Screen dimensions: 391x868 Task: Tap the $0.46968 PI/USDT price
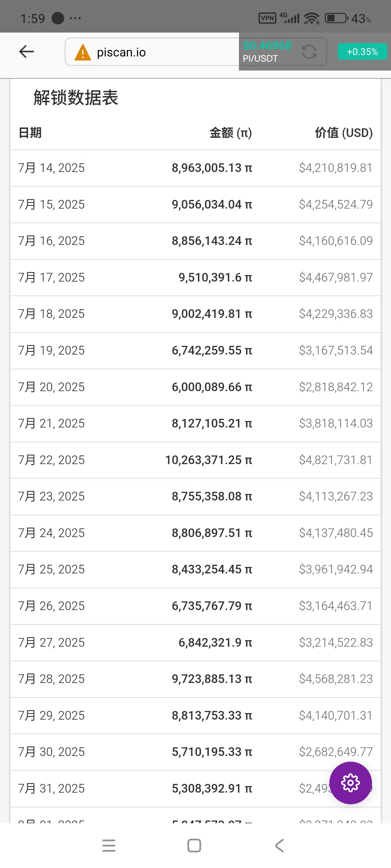click(x=267, y=46)
